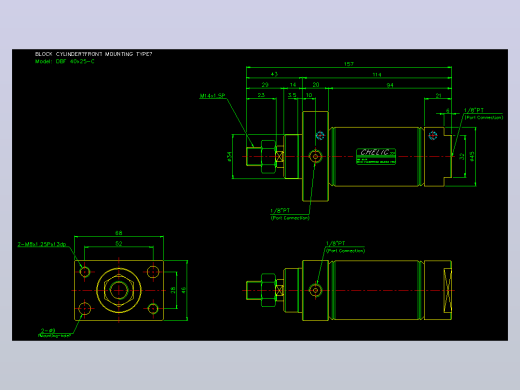Click the '68' flange width dimension
The image size is (520, 390).
click(x=119, y=233)
